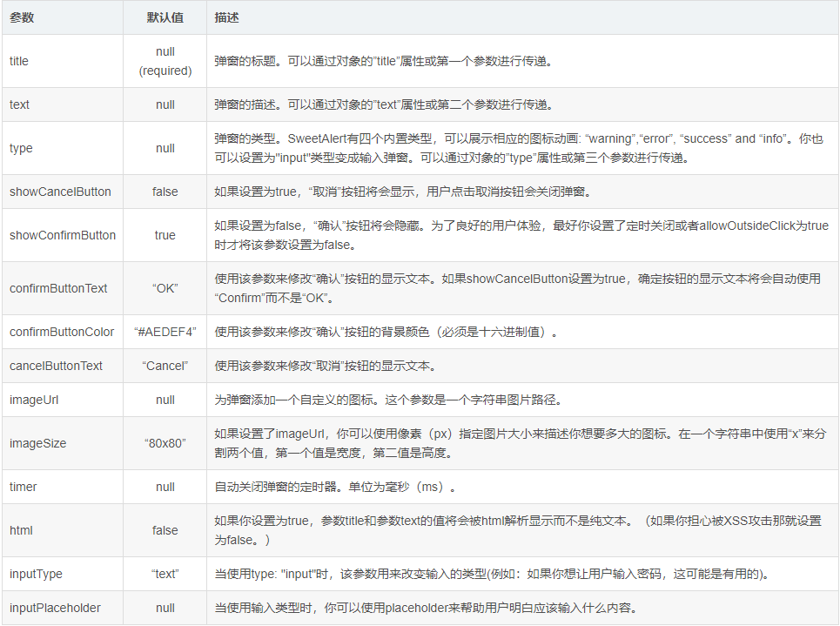Click the html parameter name

point(21,530)
